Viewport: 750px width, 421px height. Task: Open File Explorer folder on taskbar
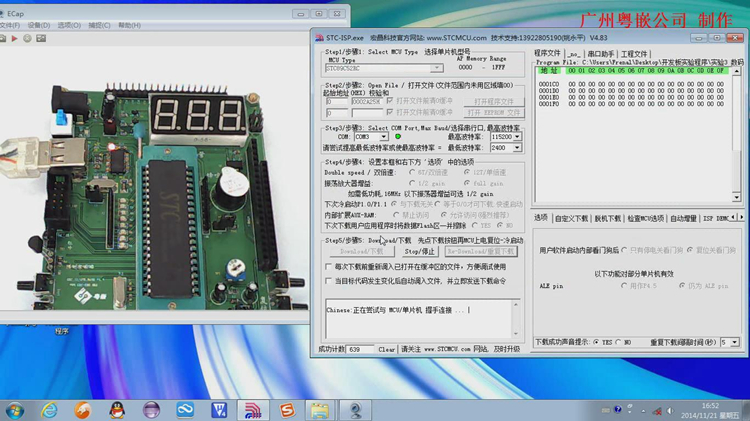(x=320, y=410)
